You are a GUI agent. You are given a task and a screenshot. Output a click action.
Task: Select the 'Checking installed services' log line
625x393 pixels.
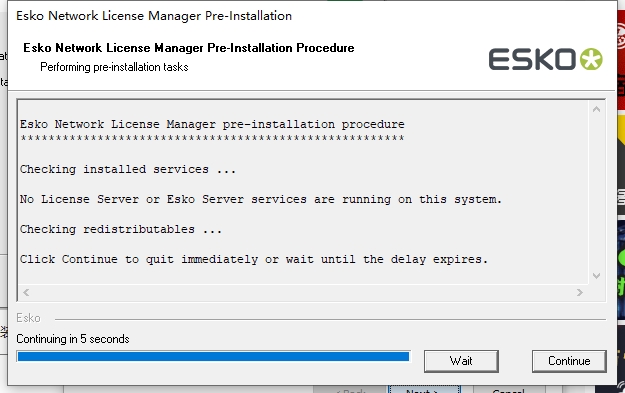(x=128, y=169)
